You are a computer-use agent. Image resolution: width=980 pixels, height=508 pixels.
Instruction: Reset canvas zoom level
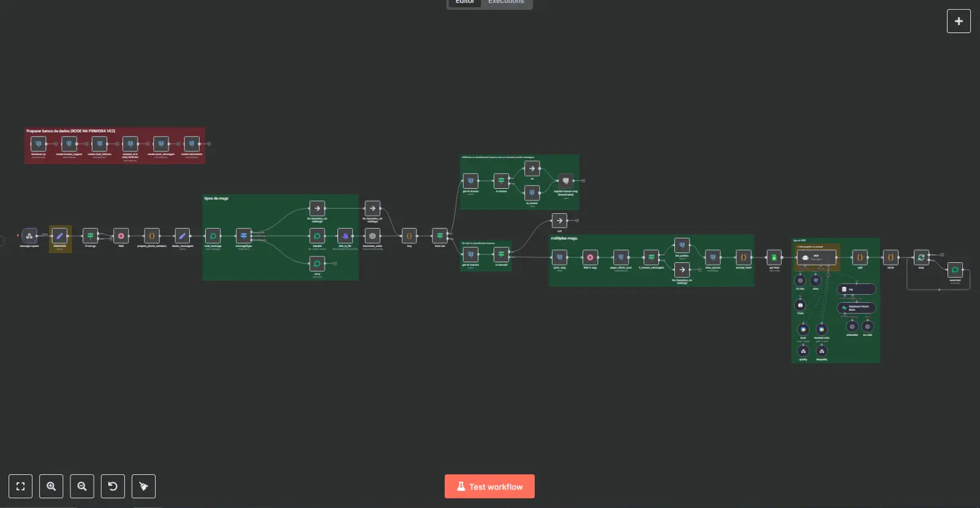pyautogui.click(x=113, y=487)
